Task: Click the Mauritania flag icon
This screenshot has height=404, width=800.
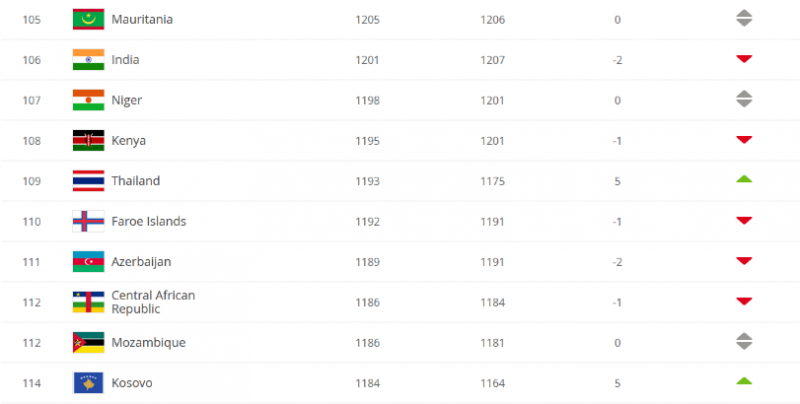Action: 88,19
